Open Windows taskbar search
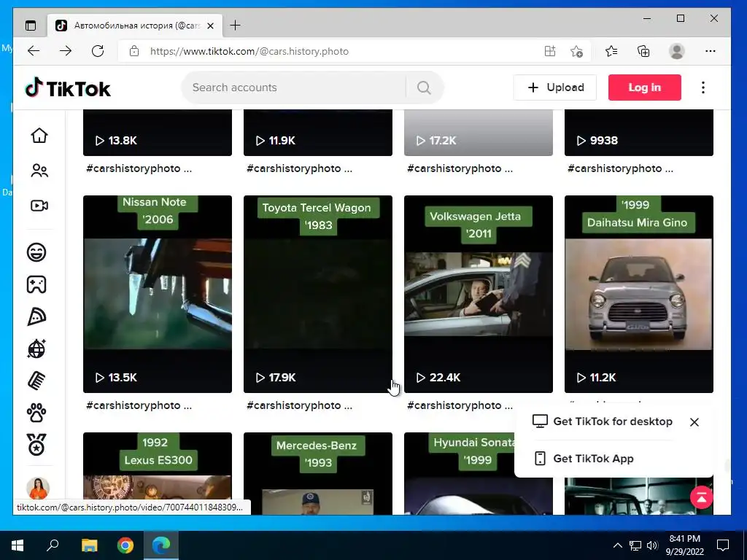Screen dimensions: 747x560 click(53, 545)
